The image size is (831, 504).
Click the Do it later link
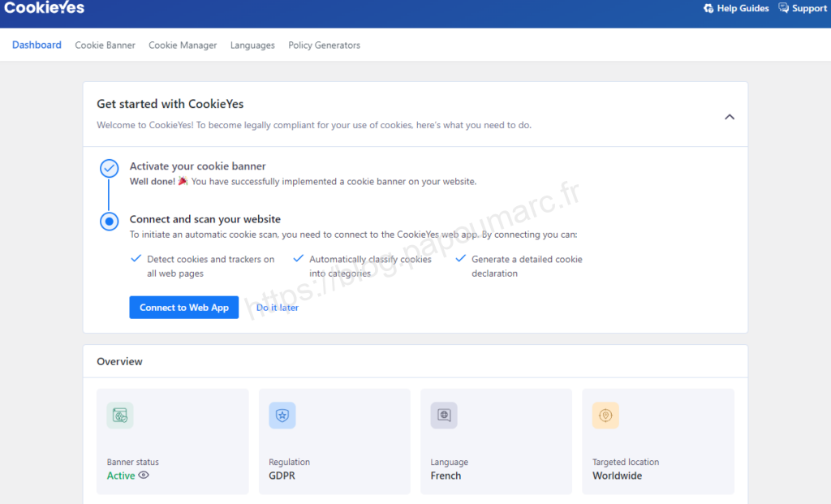coord(278,308)
